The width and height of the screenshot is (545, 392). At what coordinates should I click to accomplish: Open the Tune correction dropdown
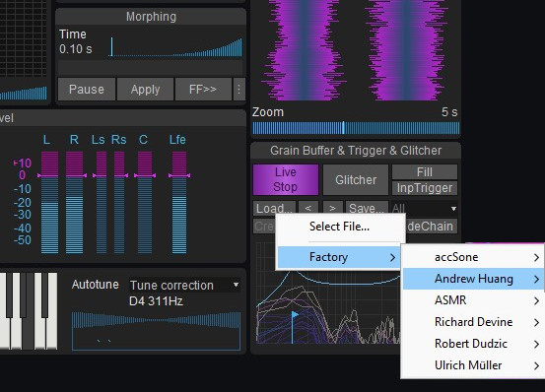[x=184, y=285]
